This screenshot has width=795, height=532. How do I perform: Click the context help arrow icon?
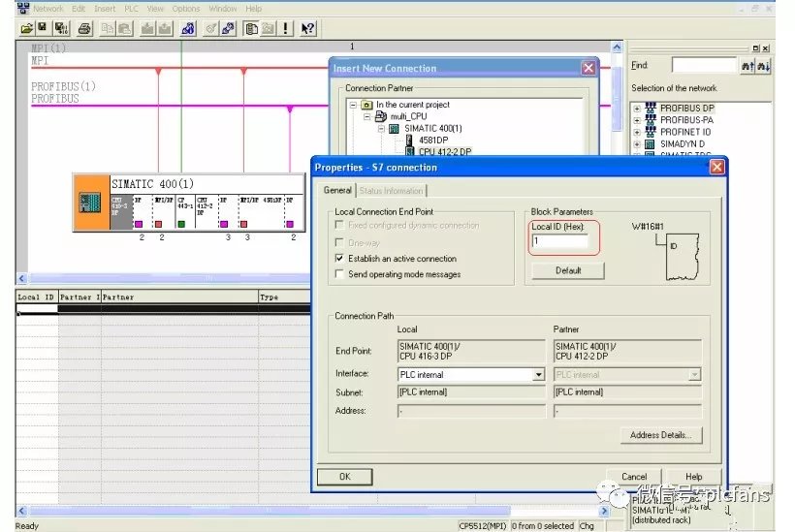308,28
